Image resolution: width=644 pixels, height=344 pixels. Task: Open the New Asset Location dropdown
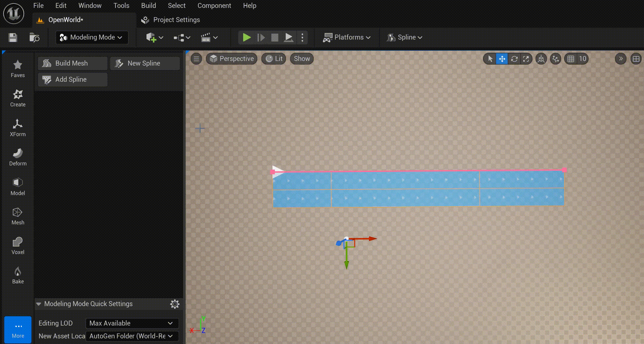pos(132,336)
